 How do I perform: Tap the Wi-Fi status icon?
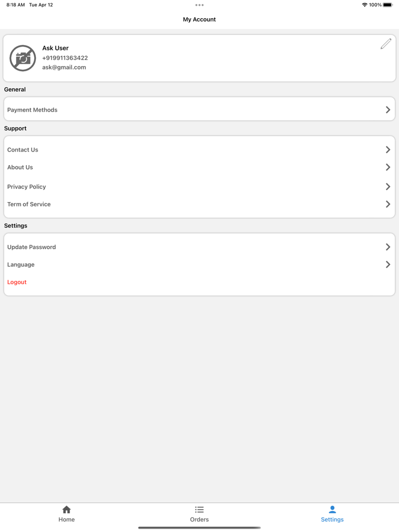pyautogui.click(x=365, y=5)
